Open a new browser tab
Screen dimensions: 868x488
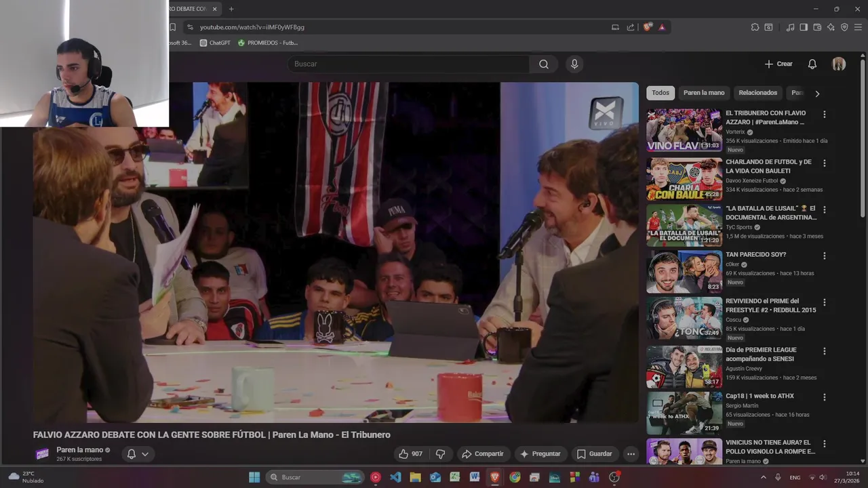tap(231, 9)
